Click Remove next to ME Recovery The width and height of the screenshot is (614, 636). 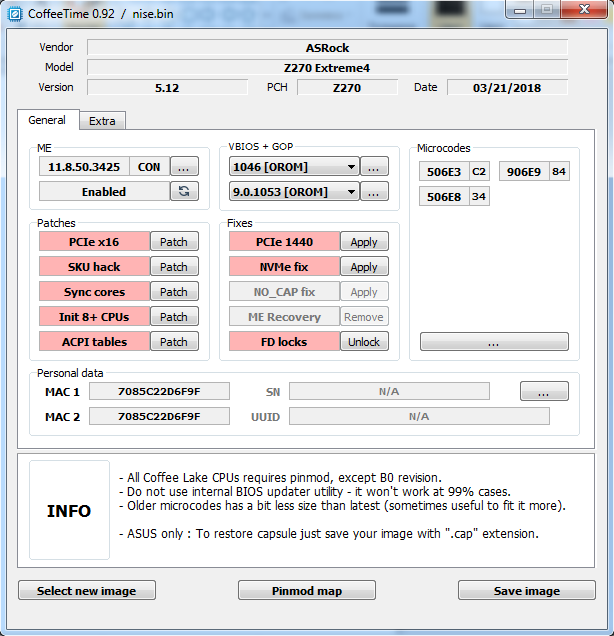pos(364,316)
